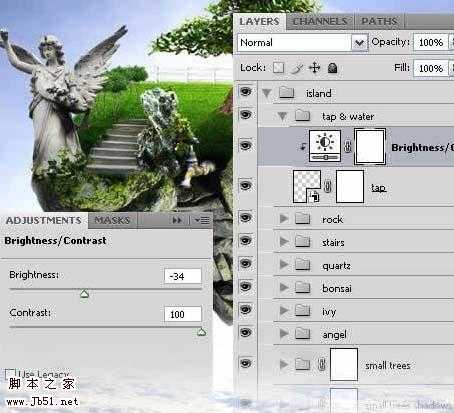This screenshot has width=454, height=413.
Task: Expand the bonsai group
Action: click(x=284, y=287)
